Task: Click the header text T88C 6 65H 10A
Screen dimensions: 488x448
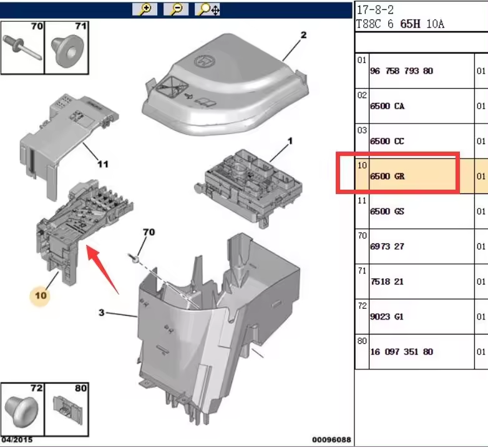Action: pos(400,24)
